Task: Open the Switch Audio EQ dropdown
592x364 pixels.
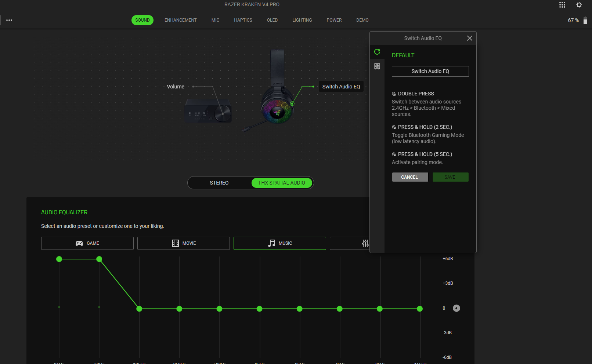Action: [x=430, y=71]
